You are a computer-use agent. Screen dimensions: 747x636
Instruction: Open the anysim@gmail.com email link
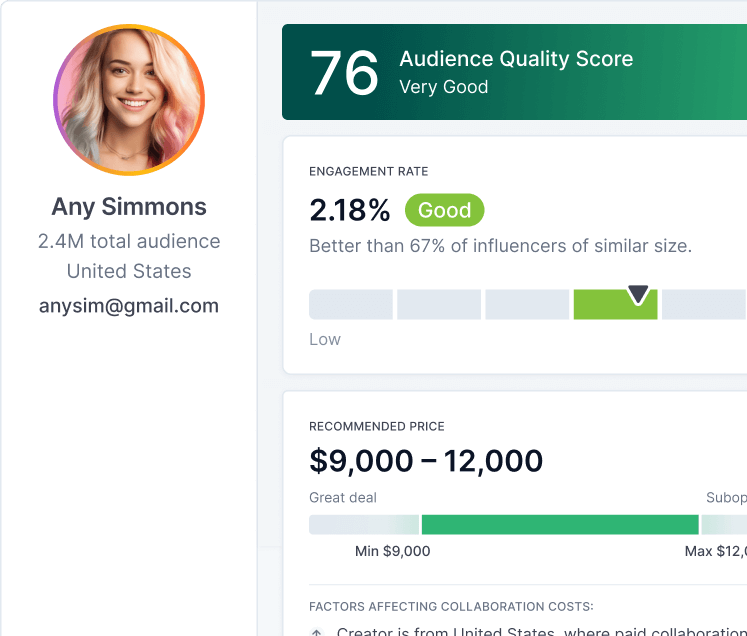point(129,306)
